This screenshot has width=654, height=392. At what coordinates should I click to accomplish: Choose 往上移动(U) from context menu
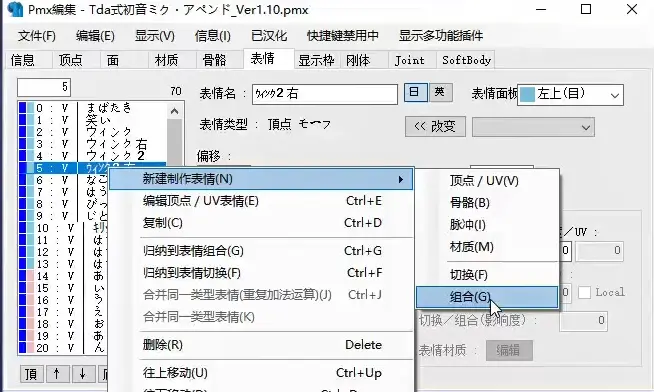261,373
